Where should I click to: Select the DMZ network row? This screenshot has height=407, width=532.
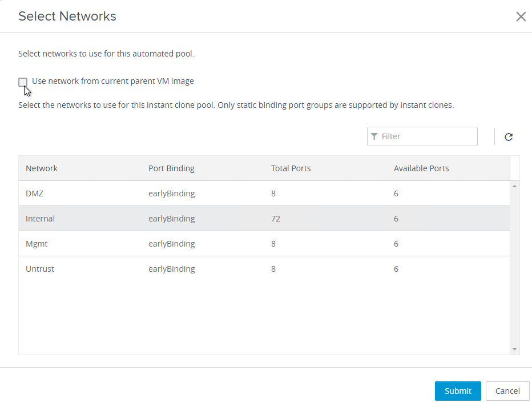(x=264, y=194)
